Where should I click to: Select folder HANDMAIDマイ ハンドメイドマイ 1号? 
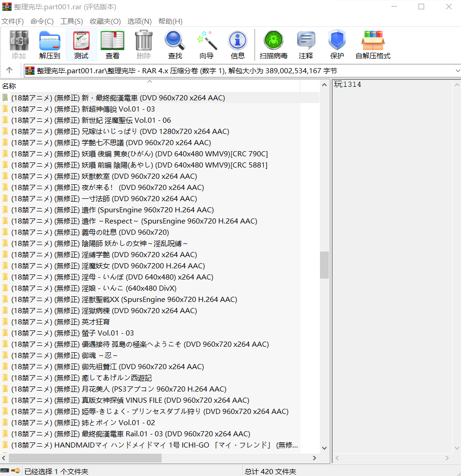click(x=155, y=445)
